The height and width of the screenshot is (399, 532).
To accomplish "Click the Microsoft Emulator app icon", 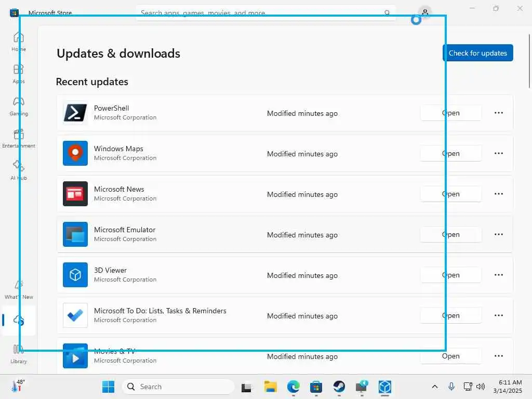I will click(x=75, y=234).
